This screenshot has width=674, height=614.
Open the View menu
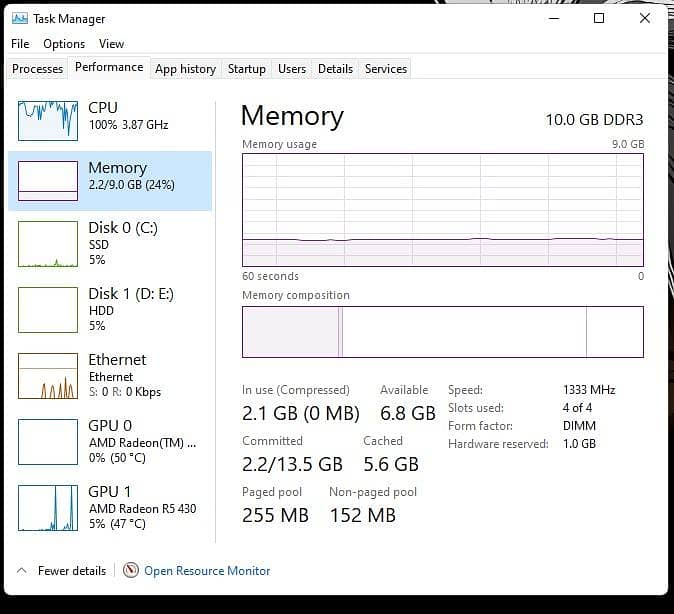(x=111, y=44)
